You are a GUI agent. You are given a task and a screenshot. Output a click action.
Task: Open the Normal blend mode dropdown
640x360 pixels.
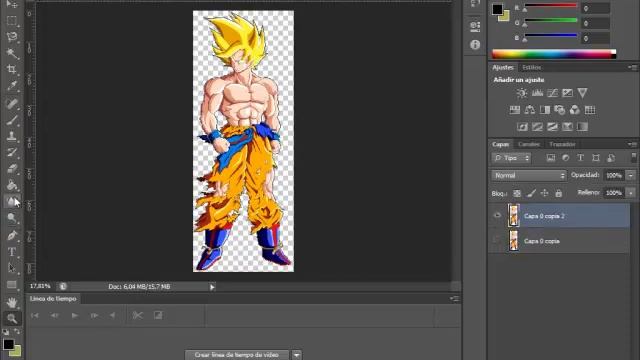pyautogui.click(x=529, y=176)
